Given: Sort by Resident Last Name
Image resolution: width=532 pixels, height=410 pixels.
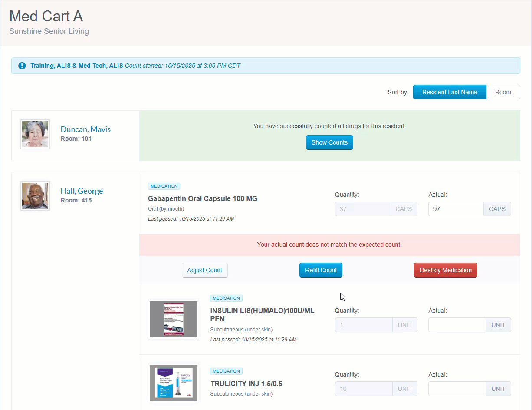Looking at the screenshot, I should pos(450,92).
